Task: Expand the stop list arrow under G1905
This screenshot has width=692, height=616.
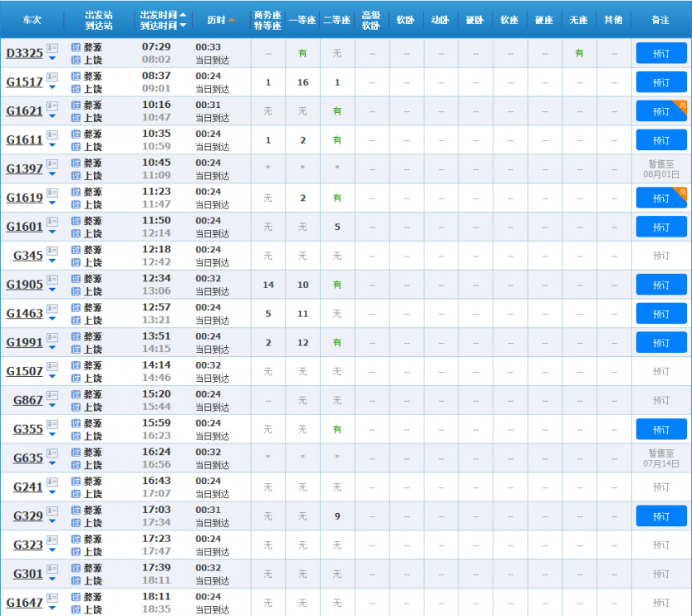Action: click(x=52, y=290)
